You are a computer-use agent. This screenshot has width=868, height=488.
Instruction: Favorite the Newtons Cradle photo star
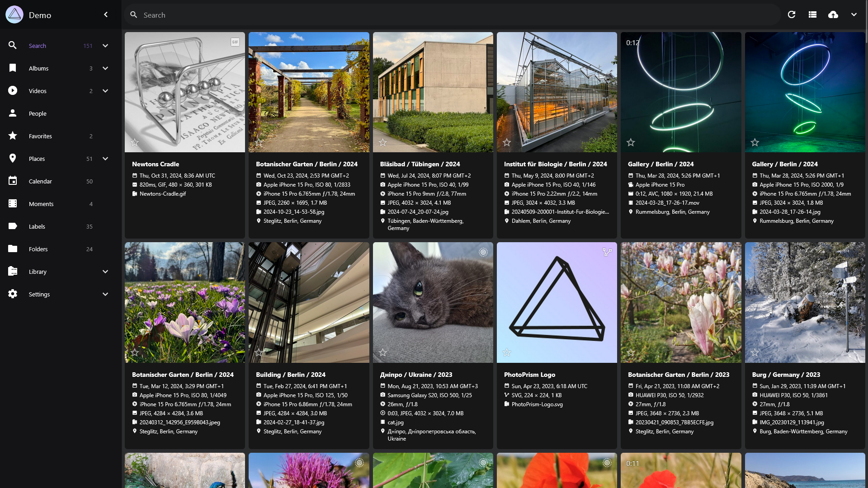pos(135,142)
